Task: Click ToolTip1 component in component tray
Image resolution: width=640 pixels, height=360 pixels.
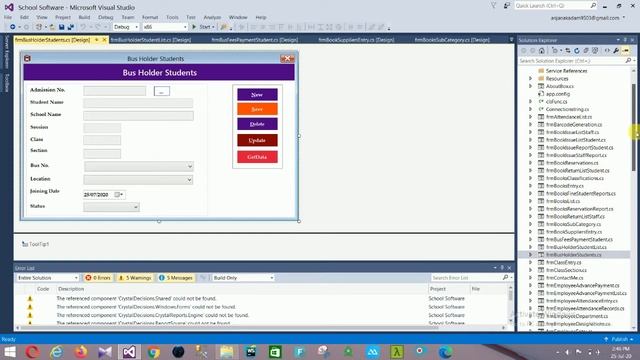Action: [36, 244]
